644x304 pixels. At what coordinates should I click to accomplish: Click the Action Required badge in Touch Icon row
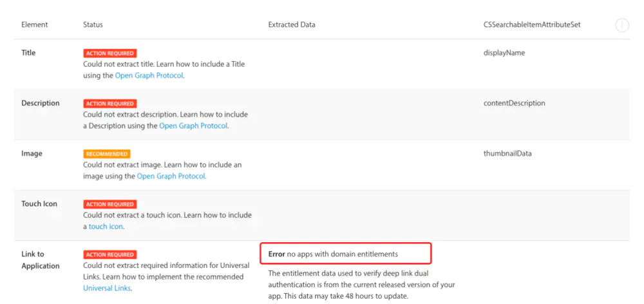110,204
